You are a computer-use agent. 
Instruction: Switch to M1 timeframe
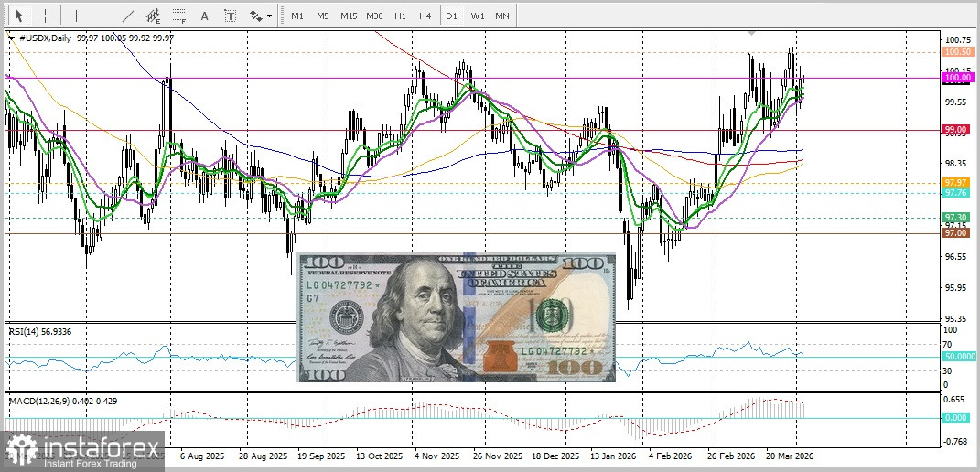point(297,16)
